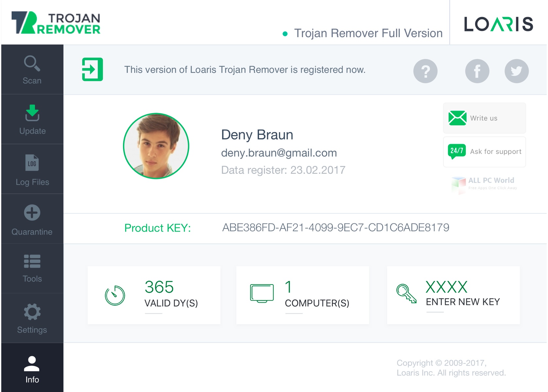Click the product key text
This screenshot has height=392, width=548.
[335, 227]
